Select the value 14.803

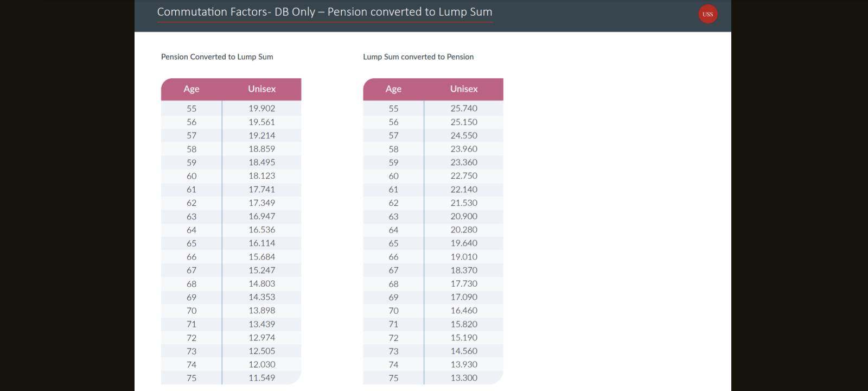pyautogui.click(x=262, y=283)
